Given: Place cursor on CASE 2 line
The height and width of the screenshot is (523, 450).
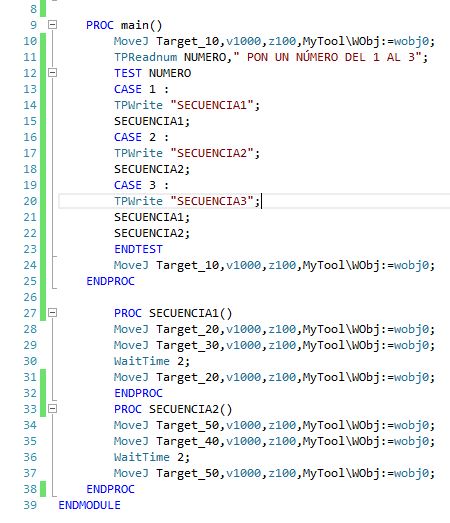Looking at the screenshot, I should coord(141,137).
